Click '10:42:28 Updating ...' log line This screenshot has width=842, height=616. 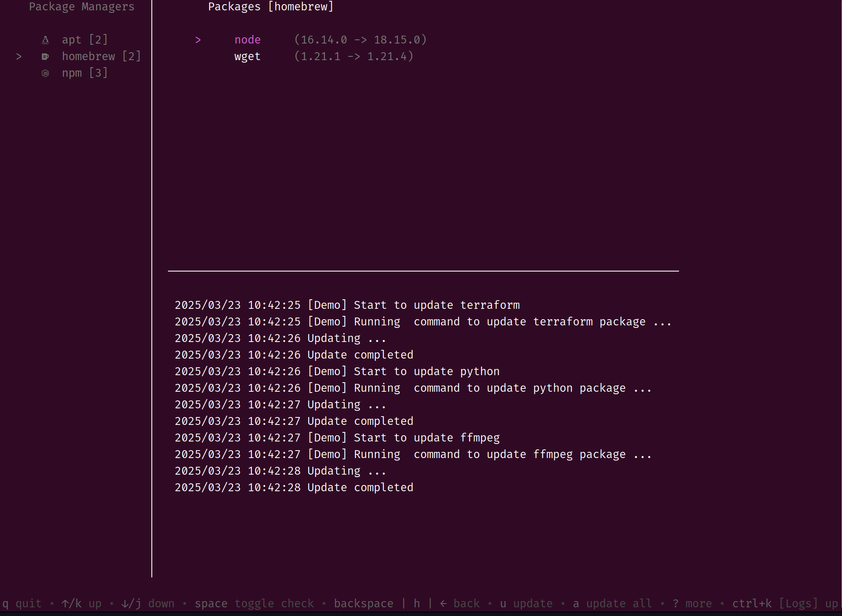coord(280,471)
